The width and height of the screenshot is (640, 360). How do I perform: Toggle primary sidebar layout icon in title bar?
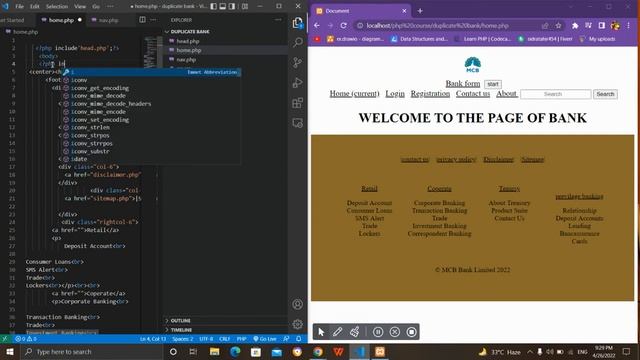click(x=213, y=6)
